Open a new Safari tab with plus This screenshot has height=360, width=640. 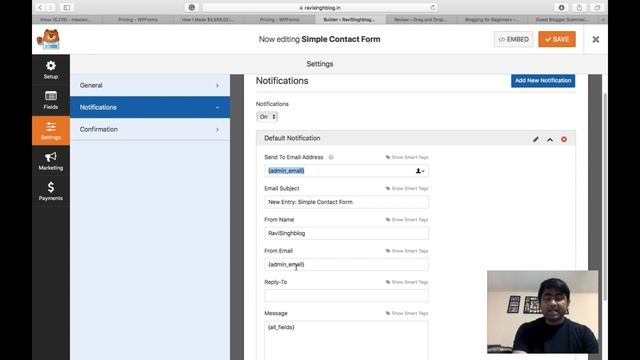(603, 20)
